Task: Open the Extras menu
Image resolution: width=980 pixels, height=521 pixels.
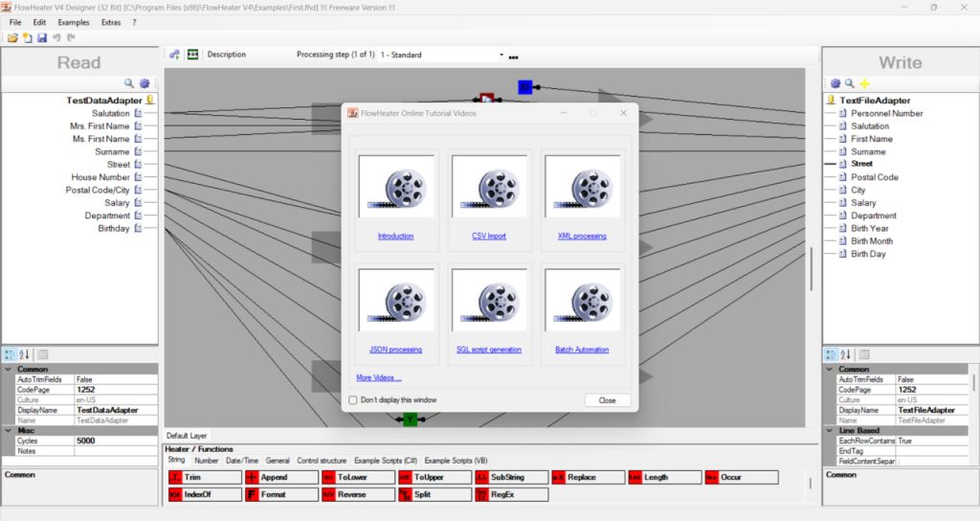Action: pos(111,22)
